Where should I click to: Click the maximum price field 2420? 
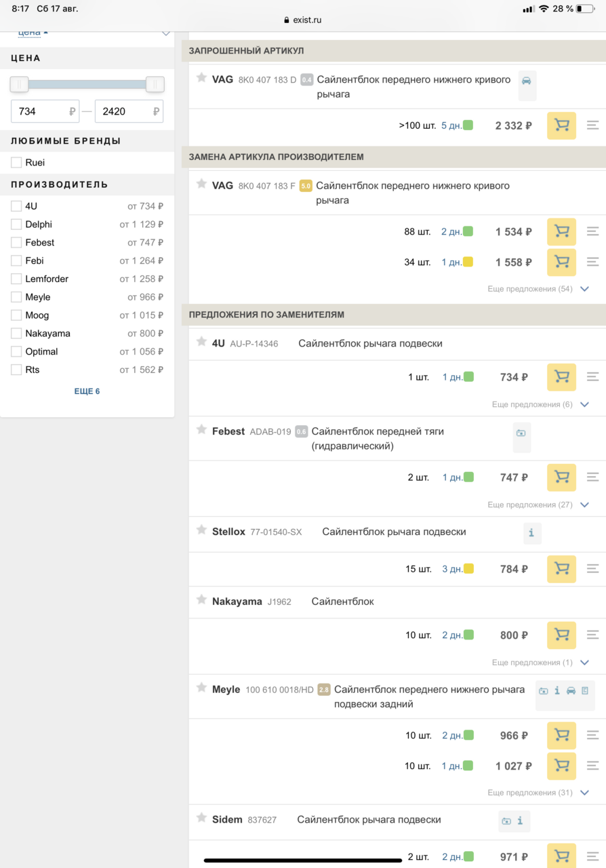click(x=129, y=111)
